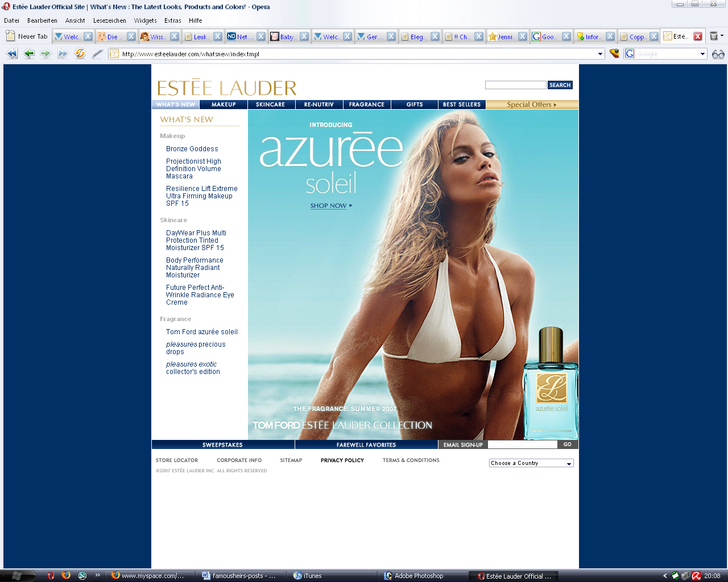
Task: Click the FAREWELL FAVORITES bar
Action: coord(366,445)
